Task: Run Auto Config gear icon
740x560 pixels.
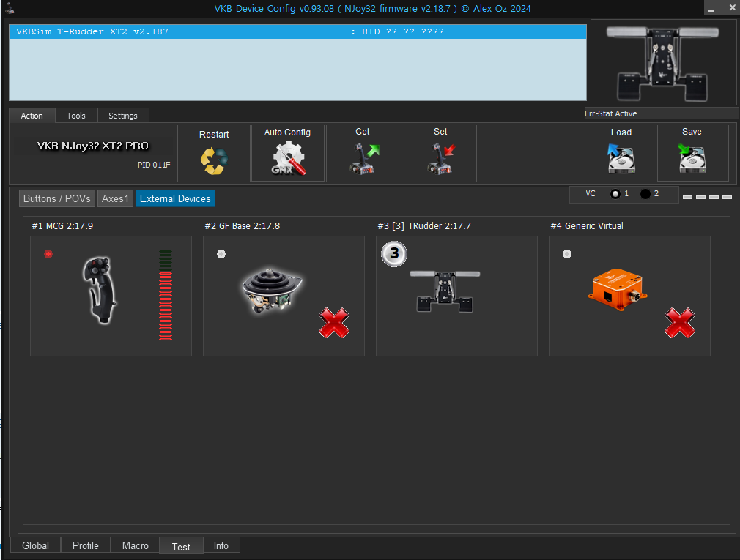Action: [x=289, y=159]
